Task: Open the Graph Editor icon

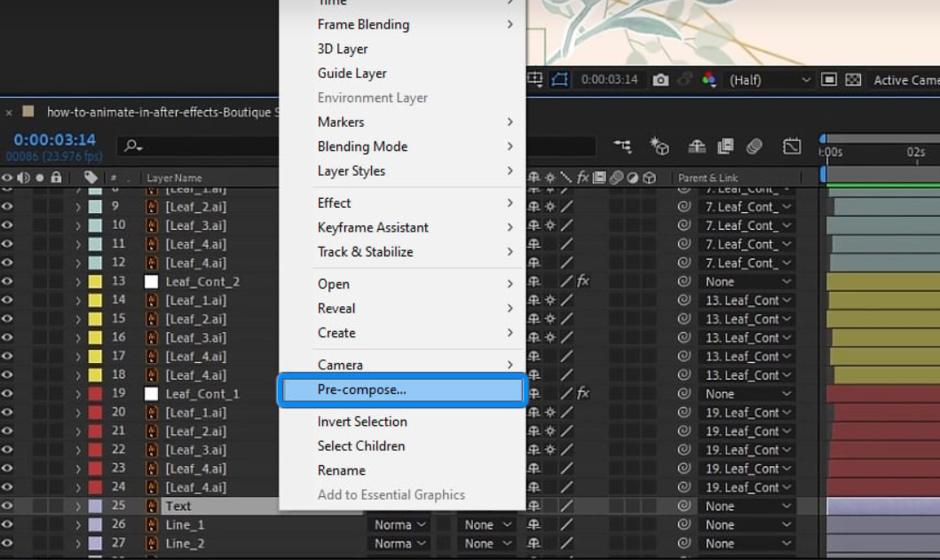Action: click(x=792, y=146)
